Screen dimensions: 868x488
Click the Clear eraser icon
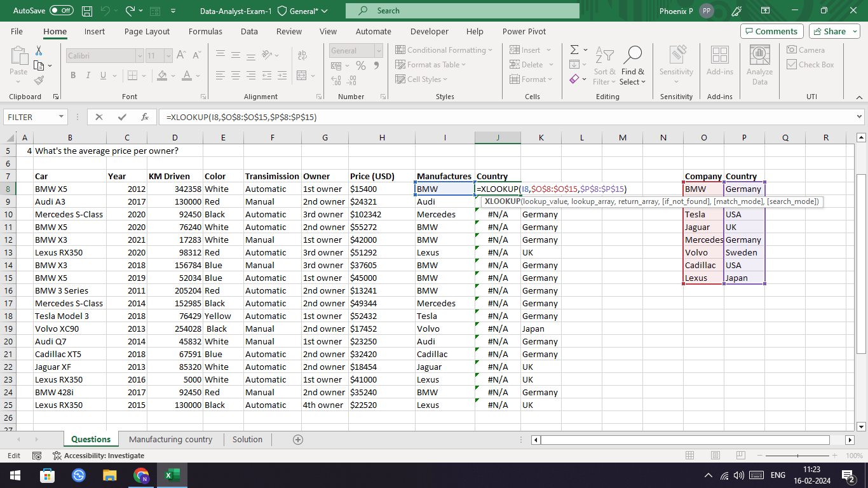point(574,79)
